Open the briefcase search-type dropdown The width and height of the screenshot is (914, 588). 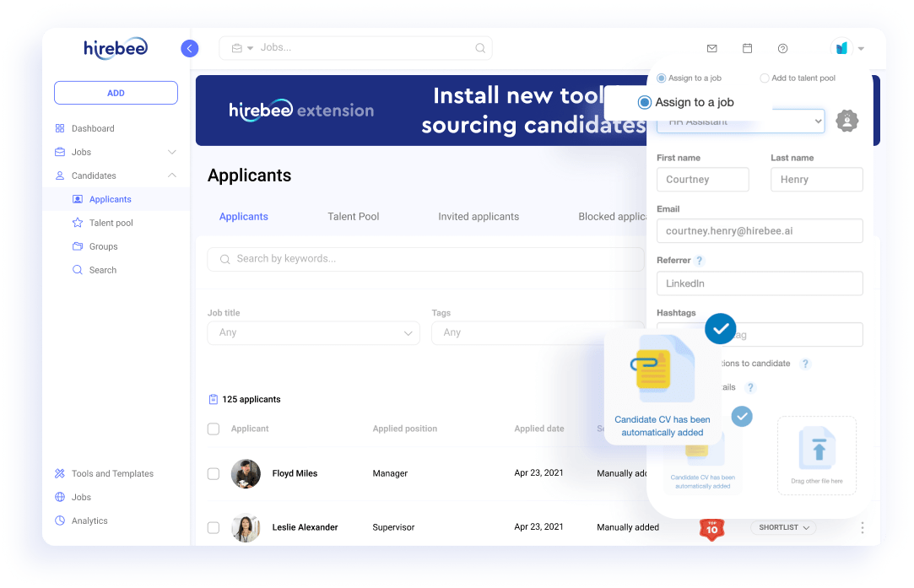[x=242, y=48]
